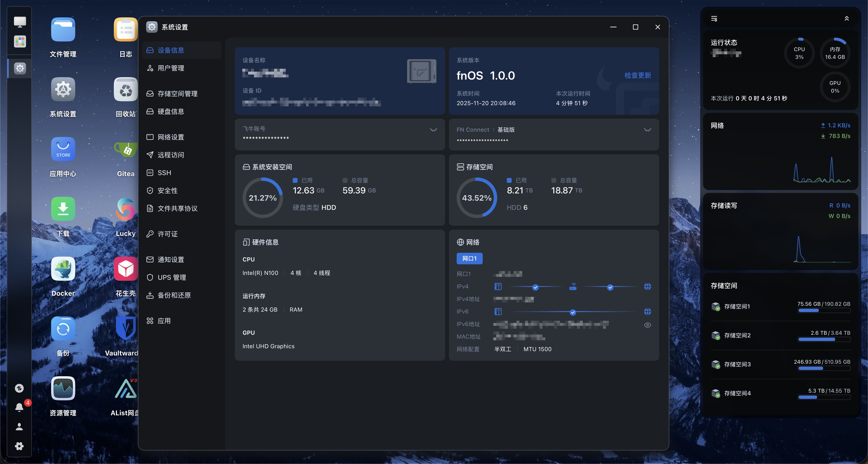Image resolution: width=868 pixels, height=464 pixels.
Task: Switch to the 网口1 tab
Action: coord(469,259)
